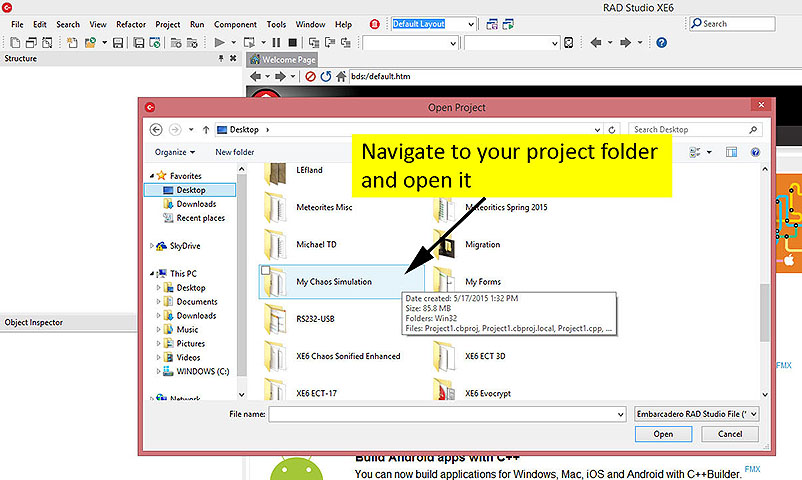Open the recent locations dropdown in dialog nav
This screenshot has width=802, height=480.
tap(191, 129)
